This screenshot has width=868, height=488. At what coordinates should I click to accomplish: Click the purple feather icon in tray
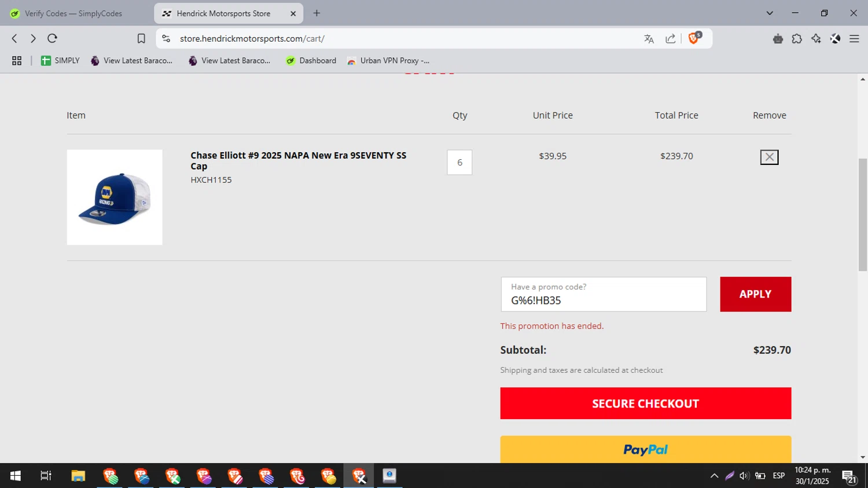click(730, 476)
